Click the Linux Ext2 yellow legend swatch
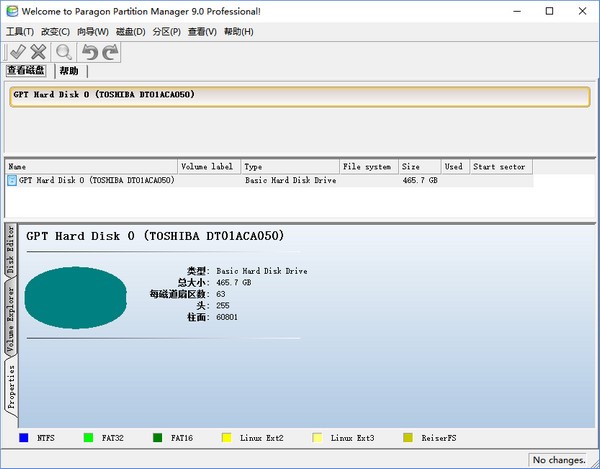This screenshot has height=469, width=600. (227, 438)
